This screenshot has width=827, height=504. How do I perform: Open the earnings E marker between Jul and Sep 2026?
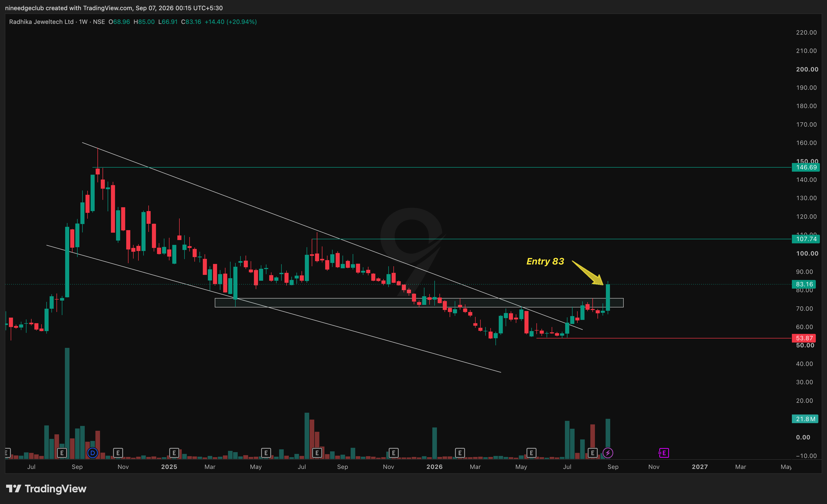pos(592,453)
